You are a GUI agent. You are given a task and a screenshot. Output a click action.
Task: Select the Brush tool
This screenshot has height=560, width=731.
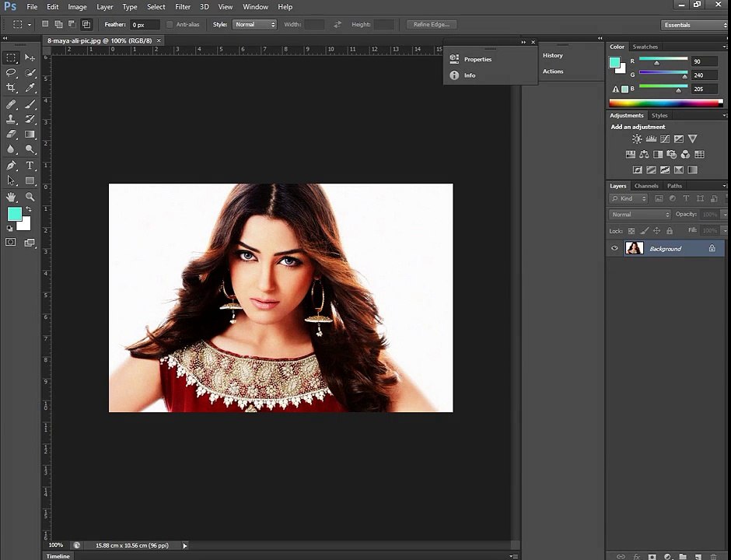coord(30,104)
